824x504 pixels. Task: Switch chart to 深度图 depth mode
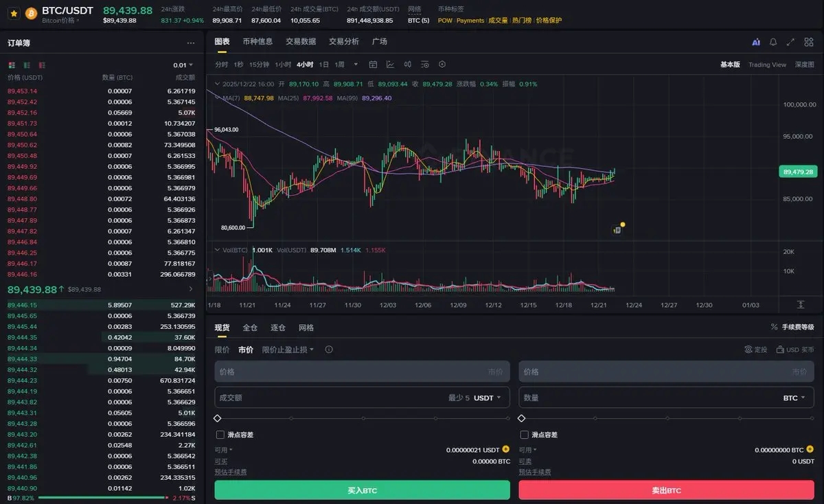pos(805,65)
